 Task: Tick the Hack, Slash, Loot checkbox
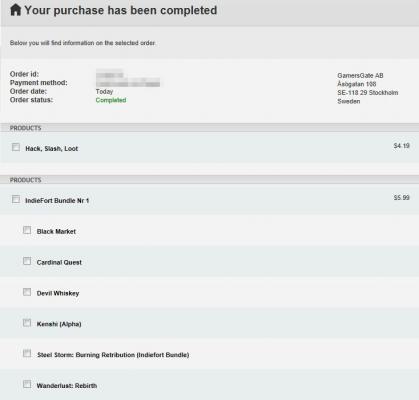coord(16,147)
